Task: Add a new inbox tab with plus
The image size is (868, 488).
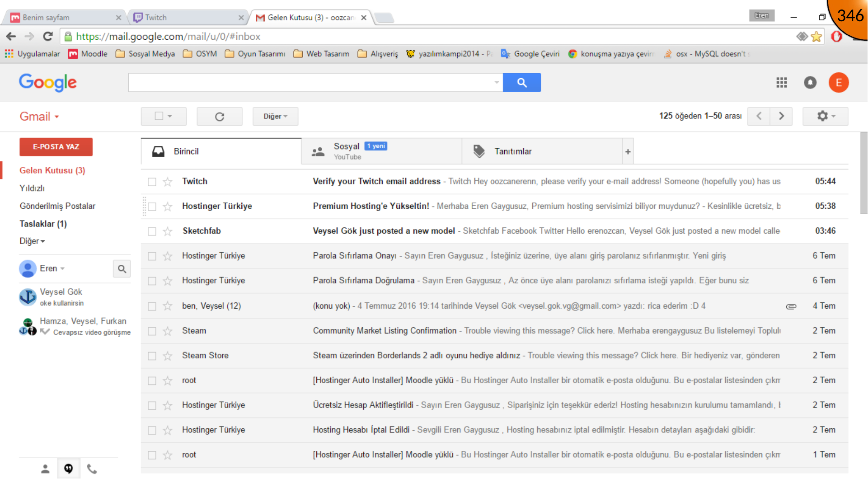Action: (x=628, y=152)
